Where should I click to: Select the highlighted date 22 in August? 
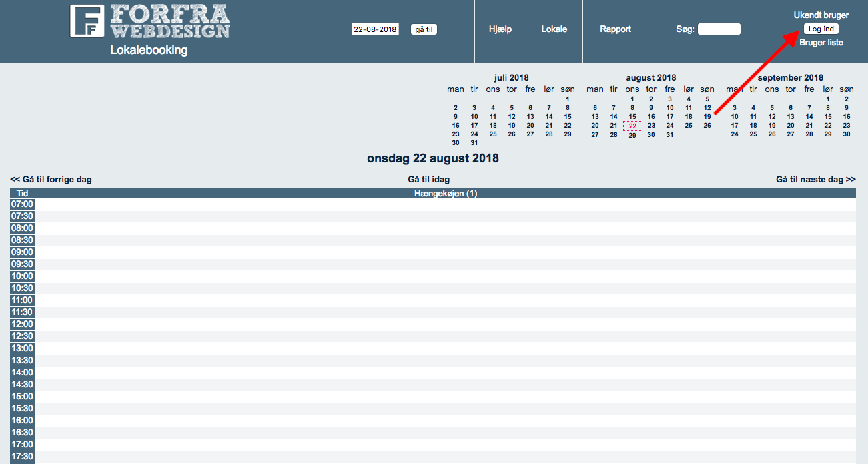(632, 126)
